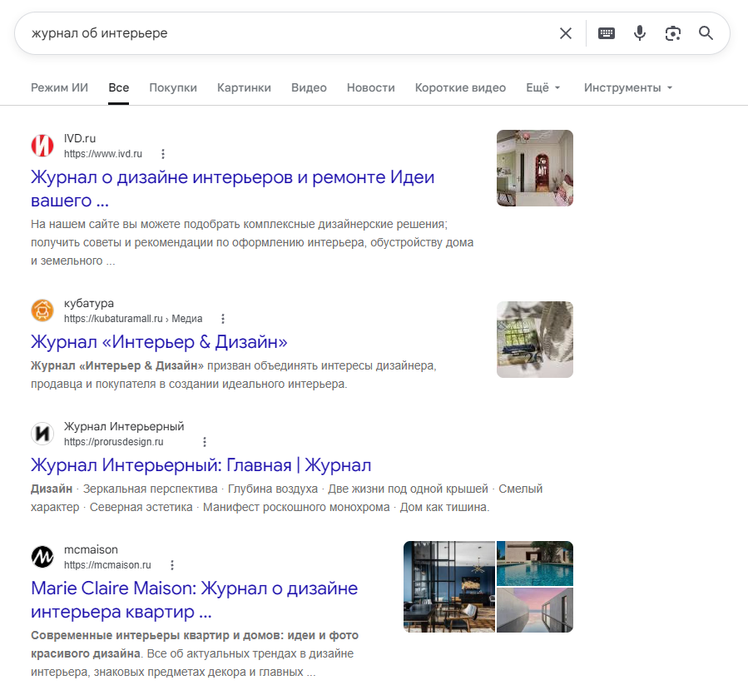This screenshot has width=748, height=700.
Task: Open mcmaison dark blue living room thumbnail
Action: coord(449,587)
